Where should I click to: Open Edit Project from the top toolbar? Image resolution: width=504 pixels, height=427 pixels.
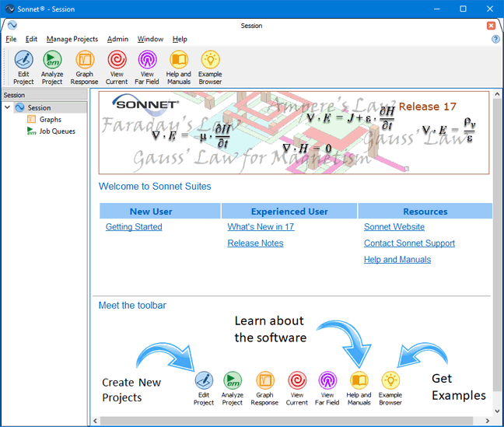(x=23, y=67)
